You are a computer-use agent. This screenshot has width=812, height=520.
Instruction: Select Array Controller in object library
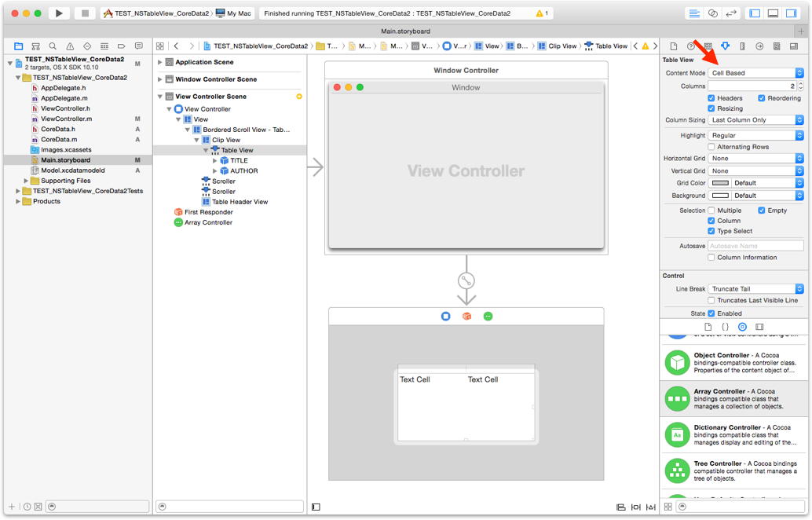click(x=733, y=399)
